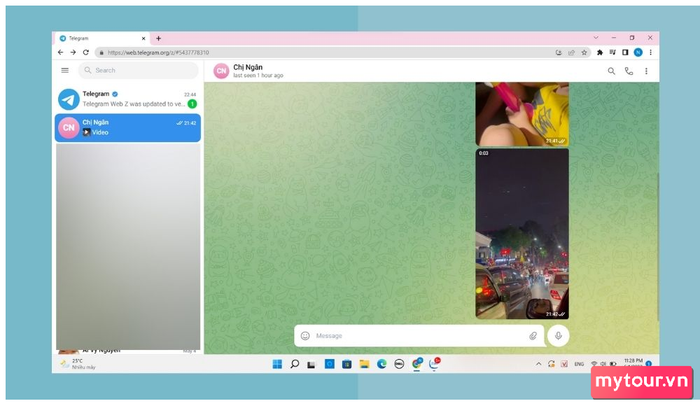
Task: Go forward in the browser
Action: [x=73, y=52]
